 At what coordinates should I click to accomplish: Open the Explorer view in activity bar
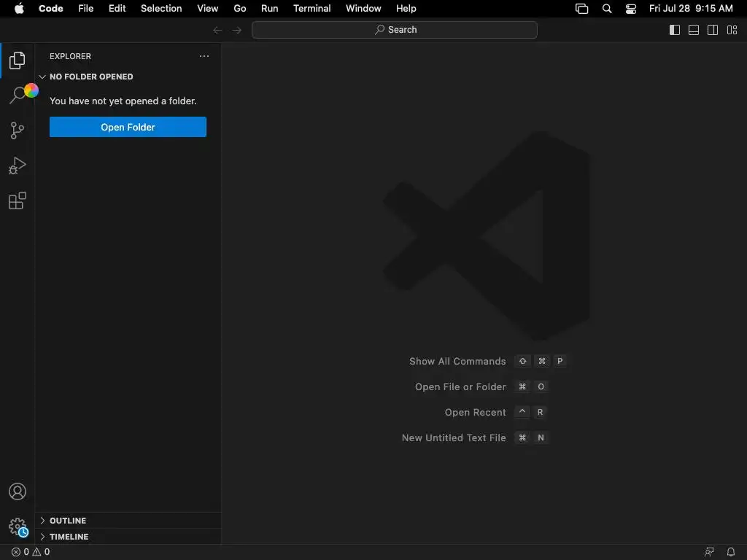pos(18,61)
